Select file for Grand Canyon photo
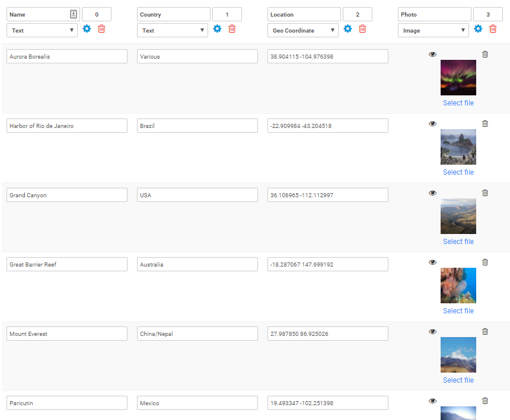 (x=458, y=242)
